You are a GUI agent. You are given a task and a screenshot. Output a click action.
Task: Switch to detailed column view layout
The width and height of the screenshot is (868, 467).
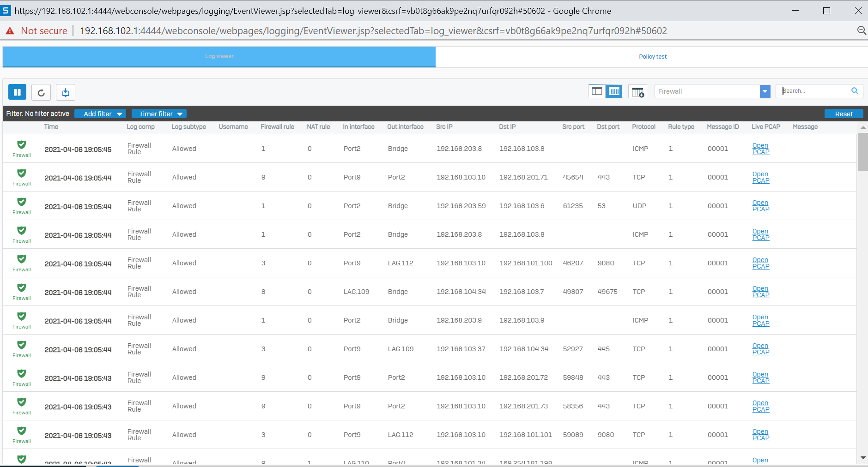pyautogui.click(x=614, y=91)
